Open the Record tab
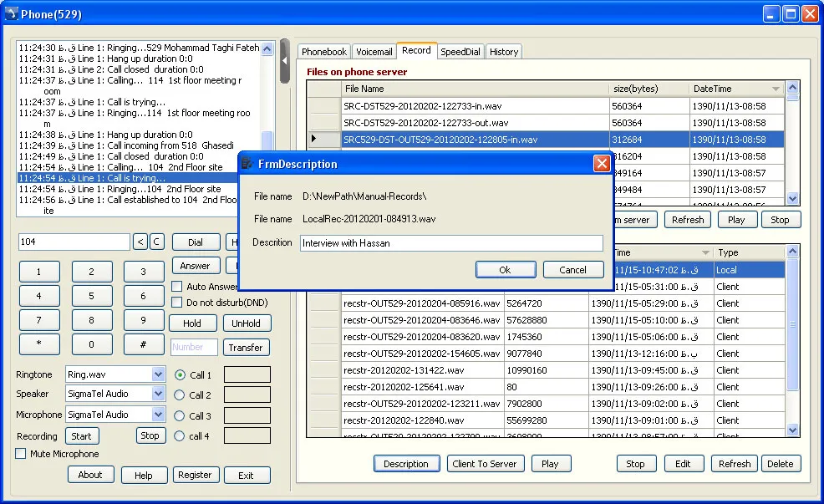The height and width of the screenshot is (504, 824). (416, 50)
